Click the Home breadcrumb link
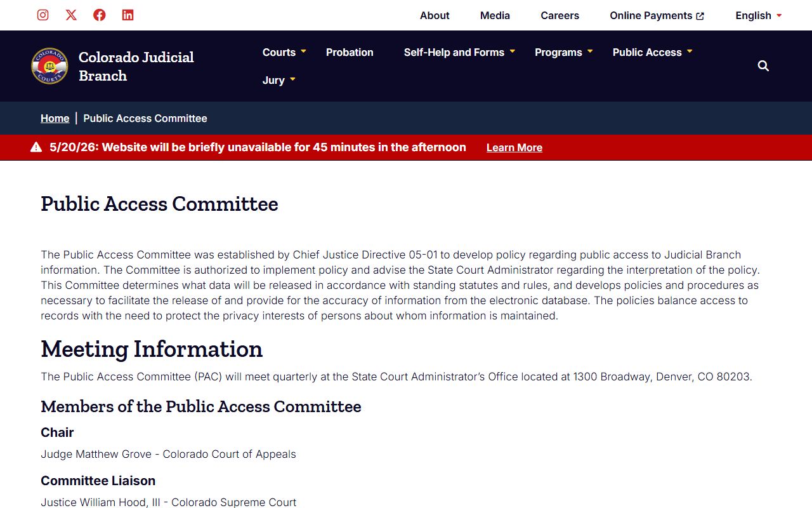 [55, 118]
